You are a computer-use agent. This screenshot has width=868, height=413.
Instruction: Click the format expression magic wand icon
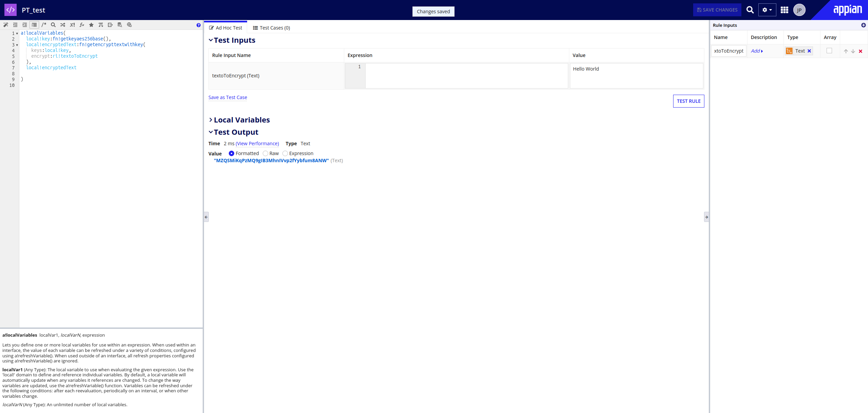6,25
